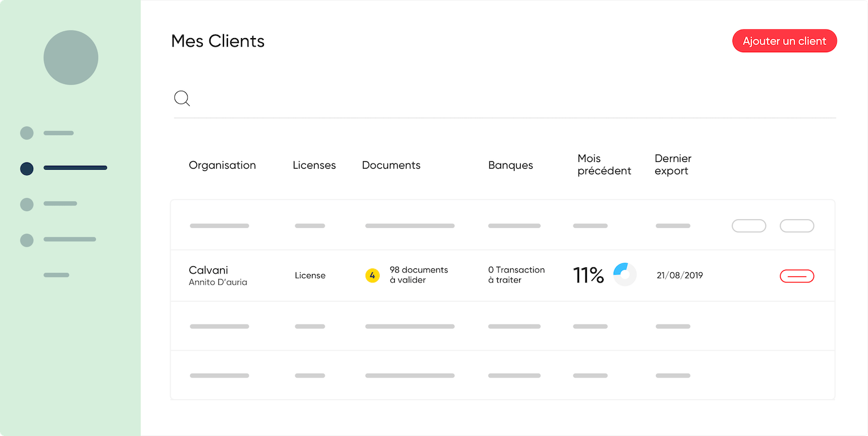Click the magnifying glass search icon
868x436 pixels.
182,99
